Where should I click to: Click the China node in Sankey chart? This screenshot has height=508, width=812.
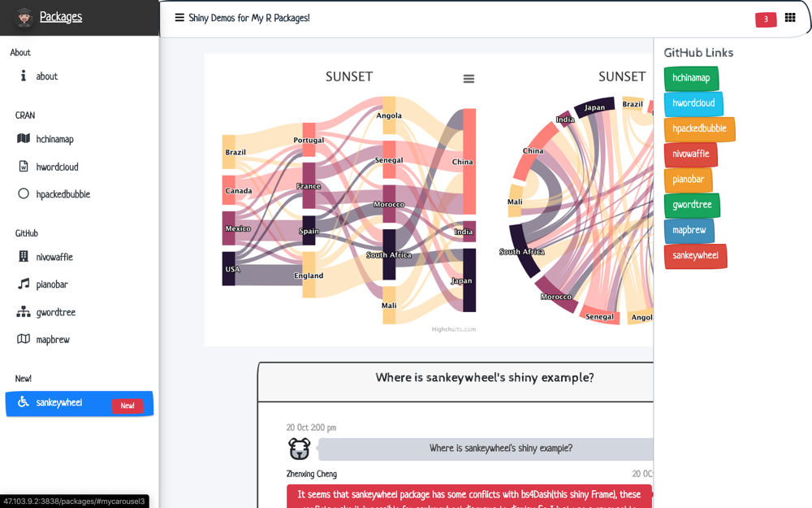coord(469,161)
